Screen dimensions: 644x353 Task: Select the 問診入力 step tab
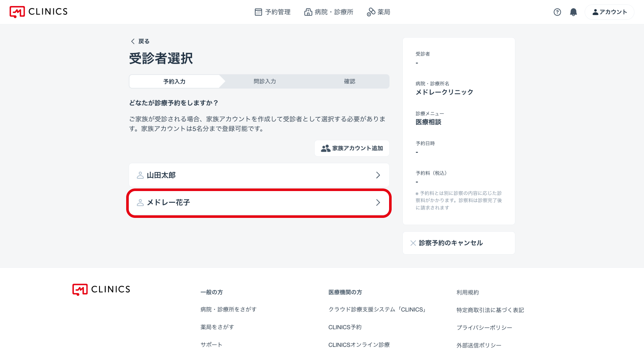pyautogui.click(x=264, y=81)
